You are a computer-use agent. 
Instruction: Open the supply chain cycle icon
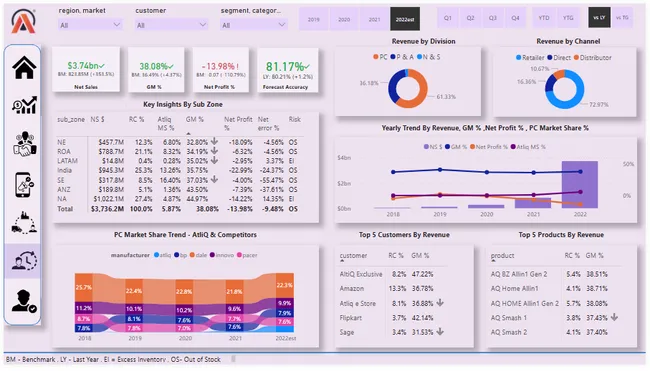click(x=24, y=223)
